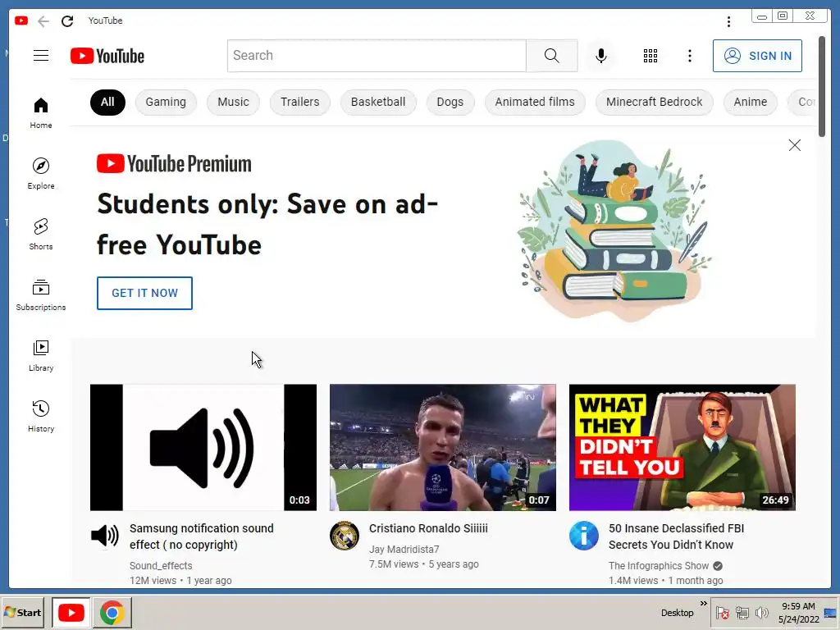Select the Music filter chip

(233, 103)
